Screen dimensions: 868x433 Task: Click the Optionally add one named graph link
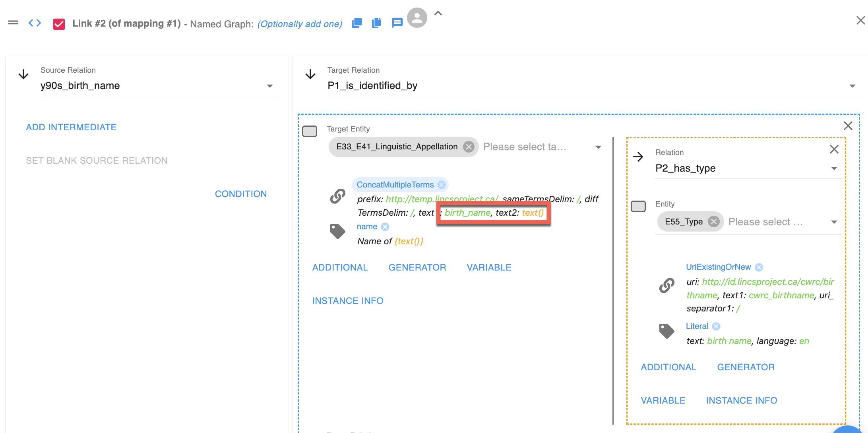click(x=300, y=24)
